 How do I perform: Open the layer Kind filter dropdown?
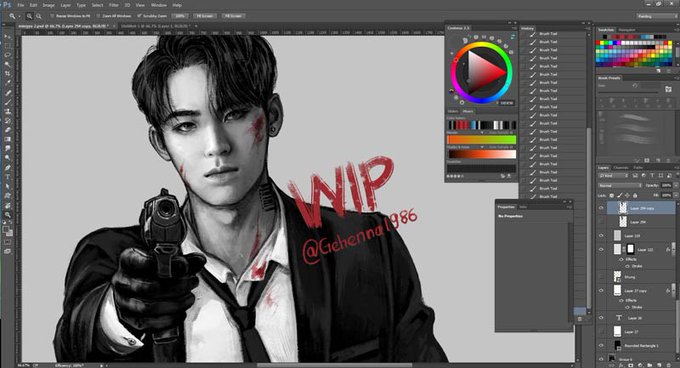pyautogui.click(x=613, y=176)
